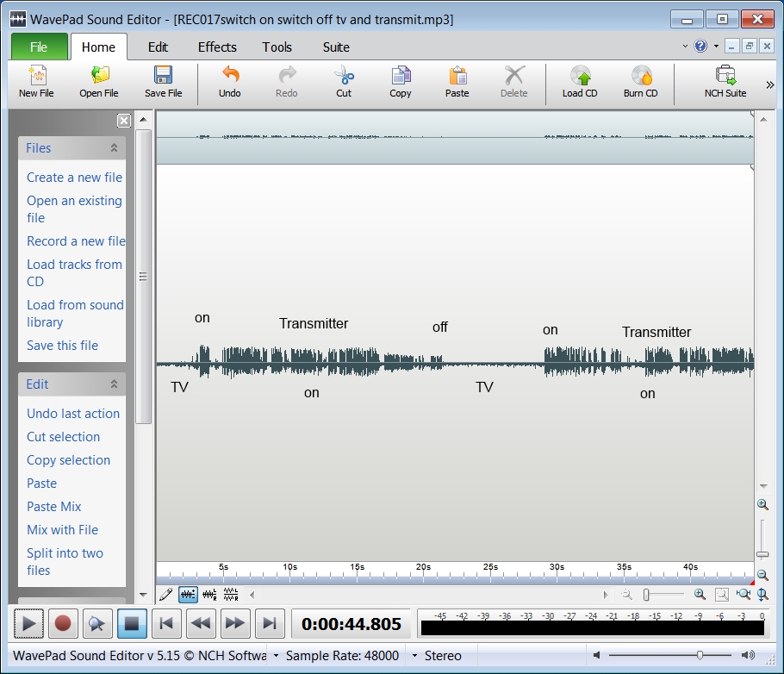Collapse the Edit section in sidebar
Screen dimensions: 784x674
click(114, 384)
